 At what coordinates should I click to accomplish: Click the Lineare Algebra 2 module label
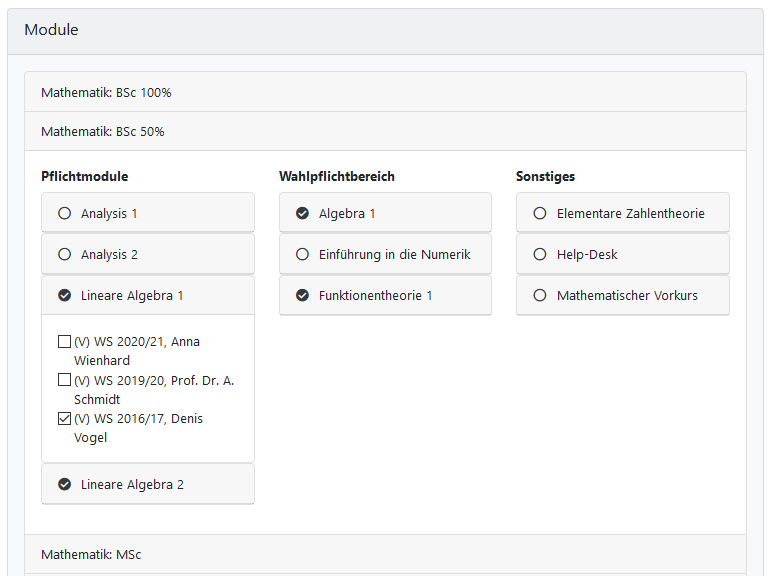132,484
